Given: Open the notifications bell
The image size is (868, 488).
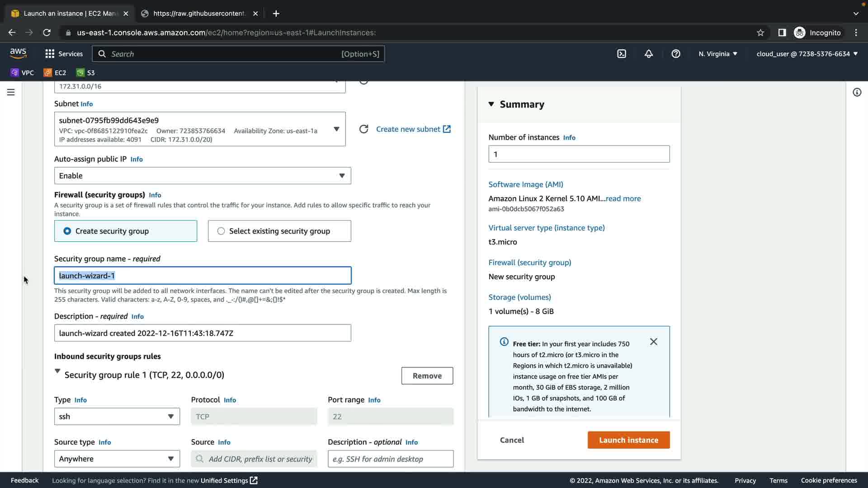Looking at the screenshot, I should coord(648,54).
